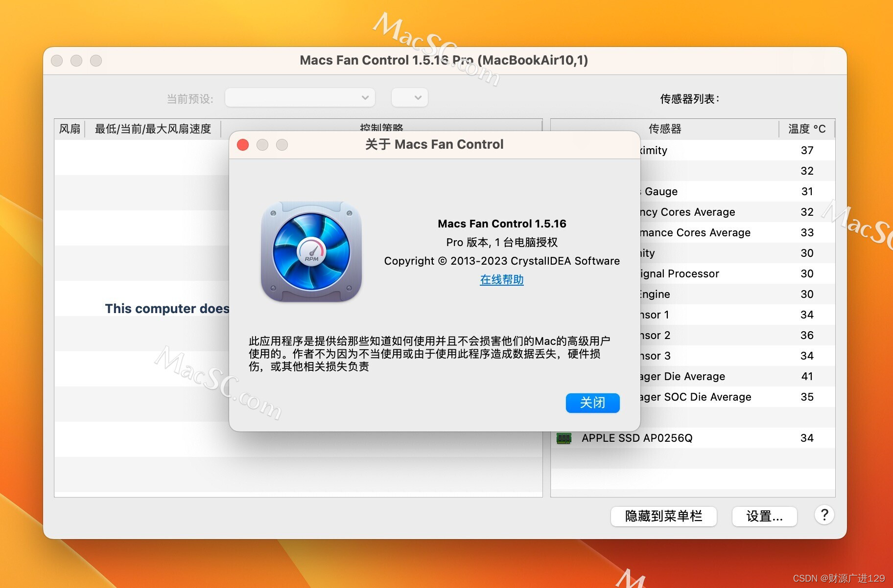Image resolution: width=893 pixels, height=588 pixels.
Task: Click the main window title bar text
Action: [444, 60]
